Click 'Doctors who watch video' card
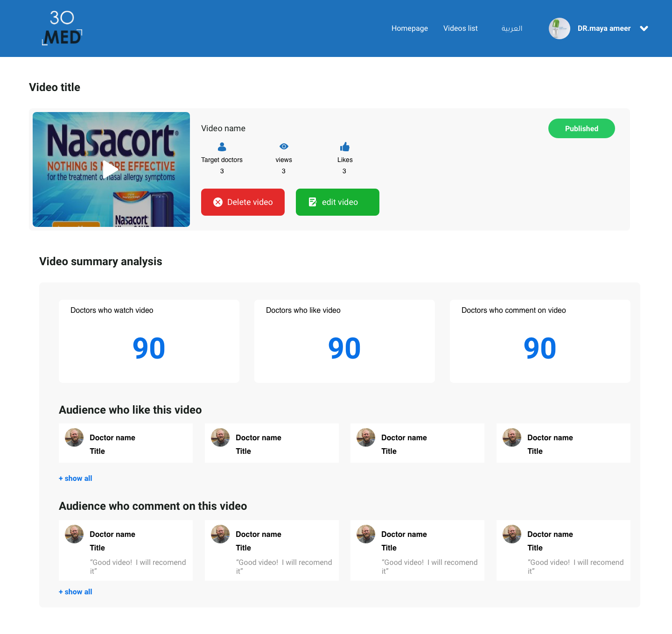 click(x=149, y=341)
